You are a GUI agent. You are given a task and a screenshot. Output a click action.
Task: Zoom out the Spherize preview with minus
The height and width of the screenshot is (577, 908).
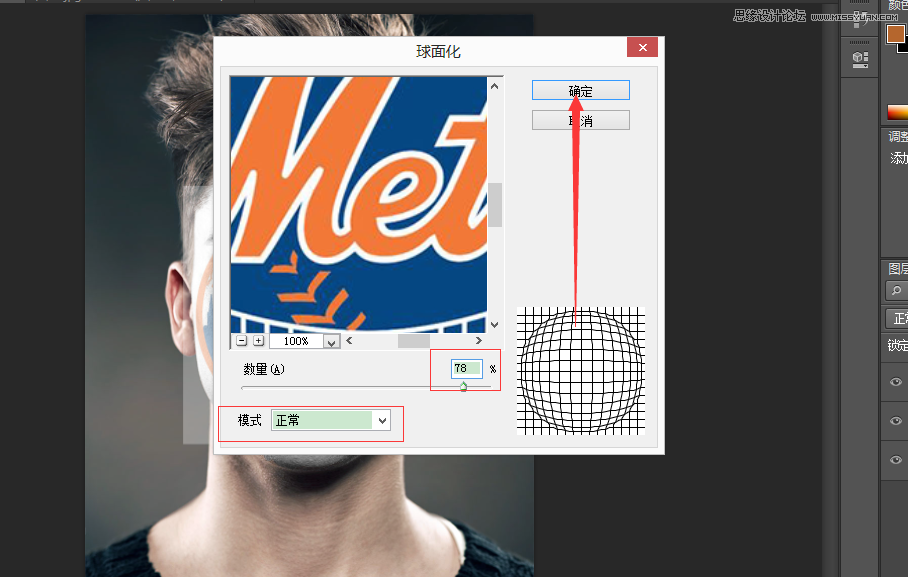[242, 341]
